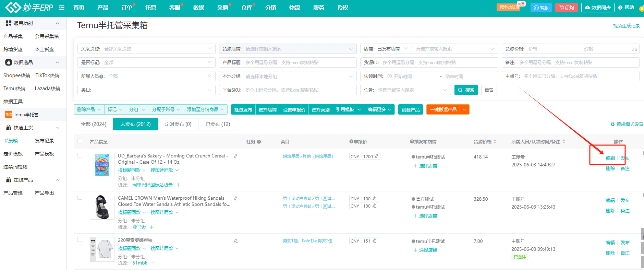Screen dimensions: 644x270
Task: Open the 本地分组 dropdown
Action: (288, 76)
